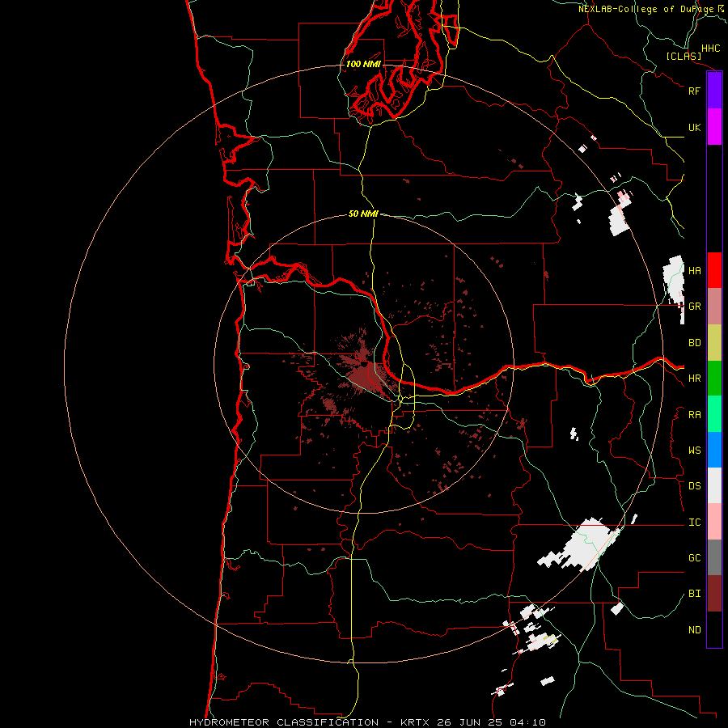Select the GC gray legend swatch

click(x=714, y=557)
